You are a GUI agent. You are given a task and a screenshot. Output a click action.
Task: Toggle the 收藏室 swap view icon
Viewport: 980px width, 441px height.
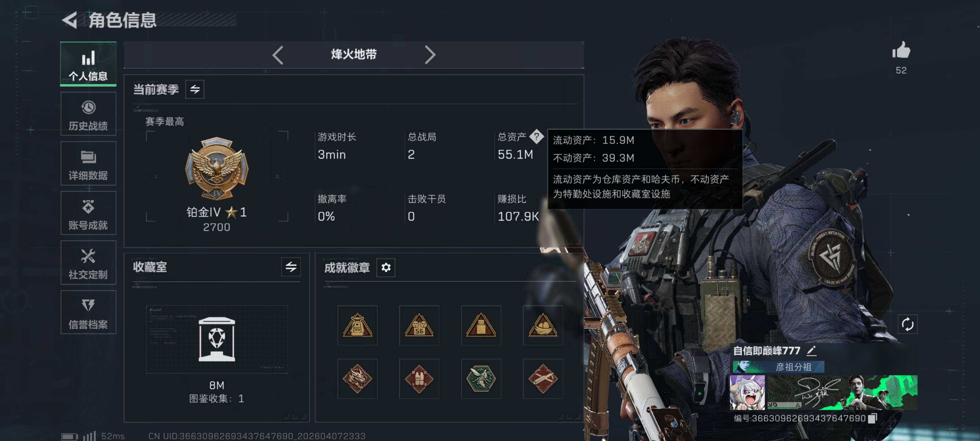(x=291, y=267)
